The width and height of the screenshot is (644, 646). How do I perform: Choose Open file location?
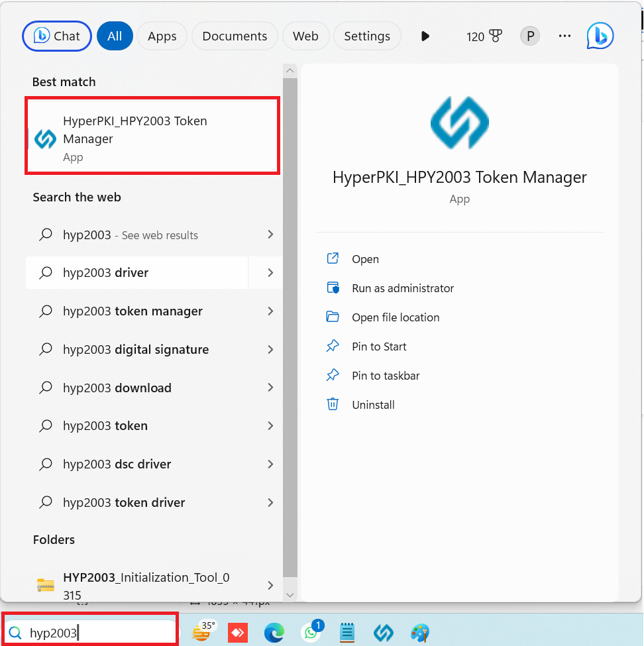pos(396,317)
